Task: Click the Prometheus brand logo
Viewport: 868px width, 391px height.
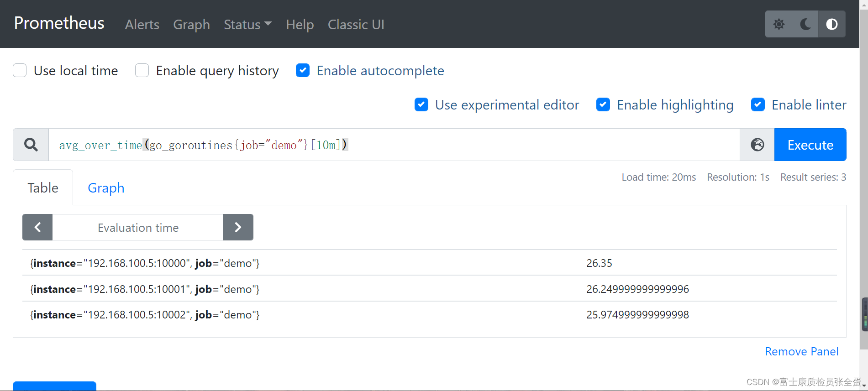Action: pos(59,23)
